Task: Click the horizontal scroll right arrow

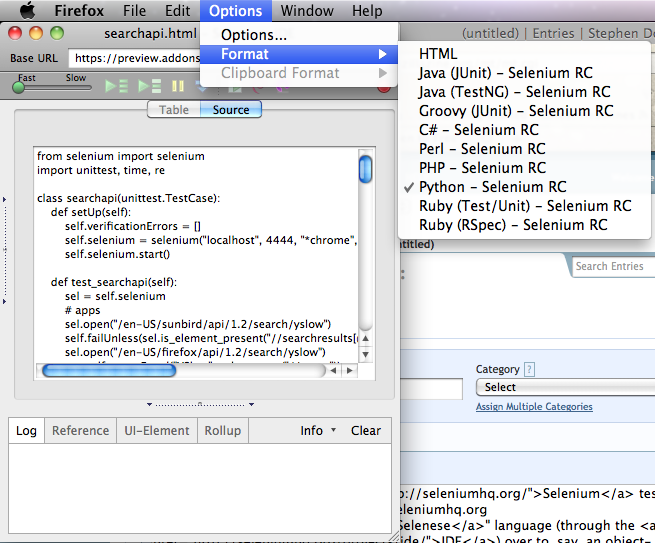Action: (x=350, y=370)
